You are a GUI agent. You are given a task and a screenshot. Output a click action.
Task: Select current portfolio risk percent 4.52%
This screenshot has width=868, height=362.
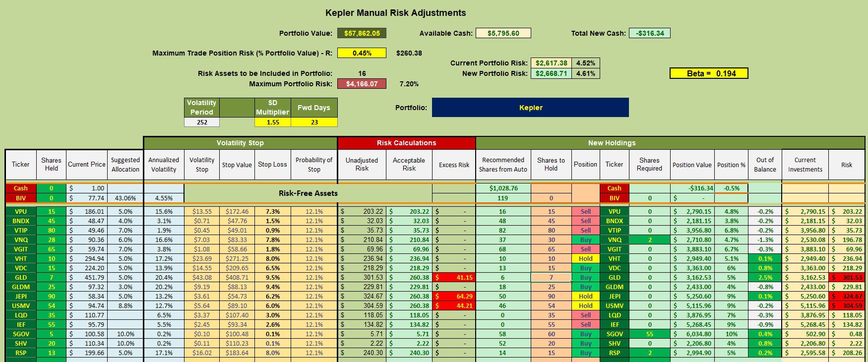pos(585,63)
